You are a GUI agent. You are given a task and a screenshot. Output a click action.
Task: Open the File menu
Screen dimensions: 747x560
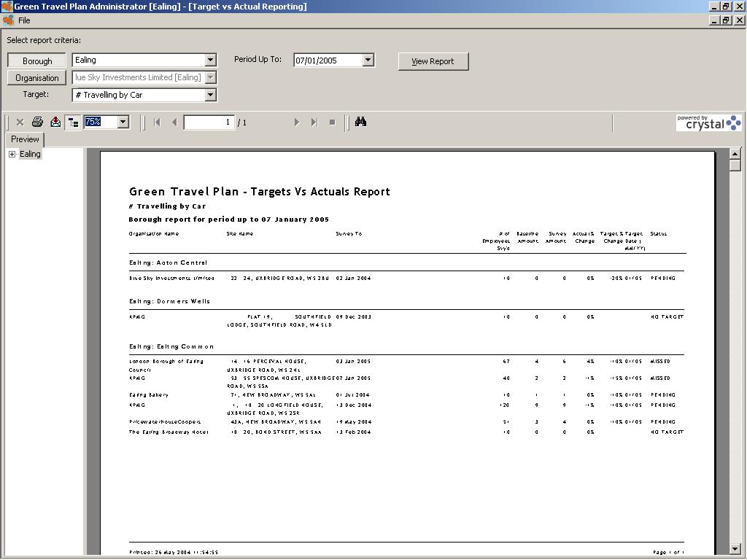[x=24, y=20]
